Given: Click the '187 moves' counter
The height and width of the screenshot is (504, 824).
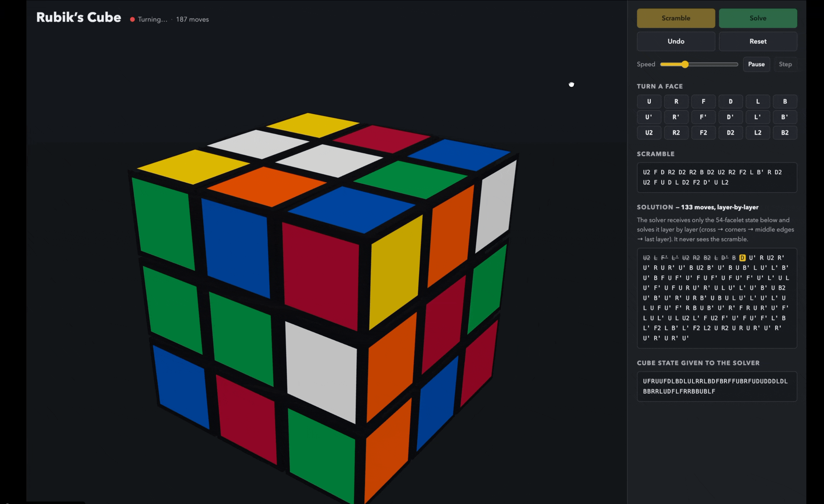Looking at the screenshot, I should pos(192,20).
